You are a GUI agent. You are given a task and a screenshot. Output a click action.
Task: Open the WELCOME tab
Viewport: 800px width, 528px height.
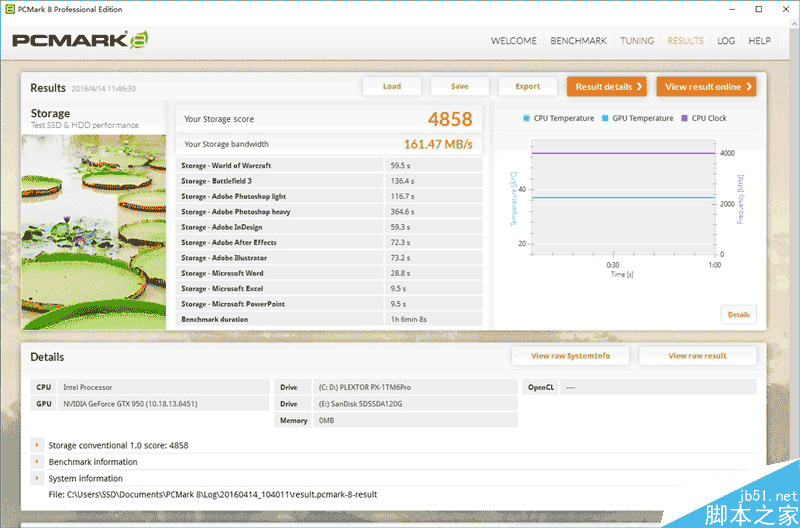pos(514,41)
